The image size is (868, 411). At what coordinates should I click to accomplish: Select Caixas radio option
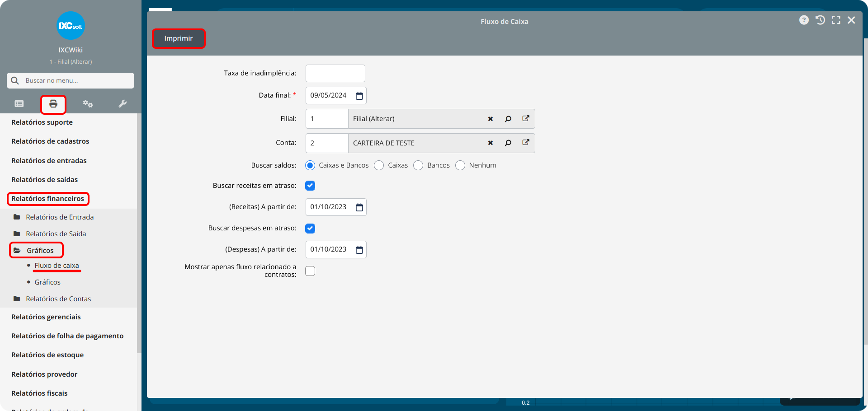379,165
